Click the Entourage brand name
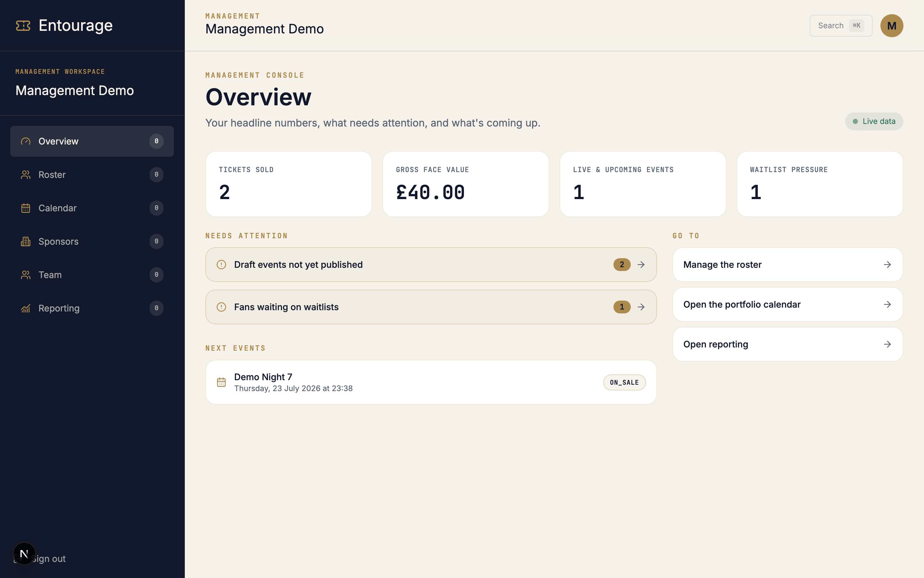The image size is (924, 578). point(76,26)
